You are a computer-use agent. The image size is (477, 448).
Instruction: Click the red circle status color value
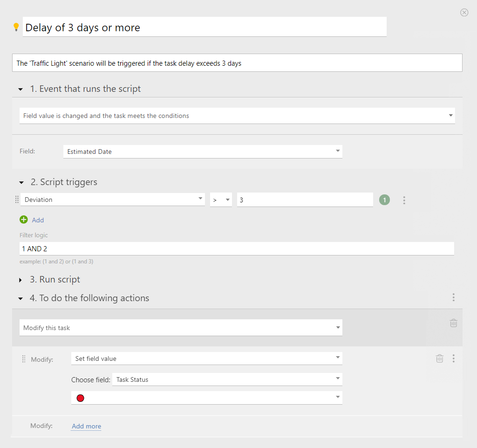coord(80,398)
